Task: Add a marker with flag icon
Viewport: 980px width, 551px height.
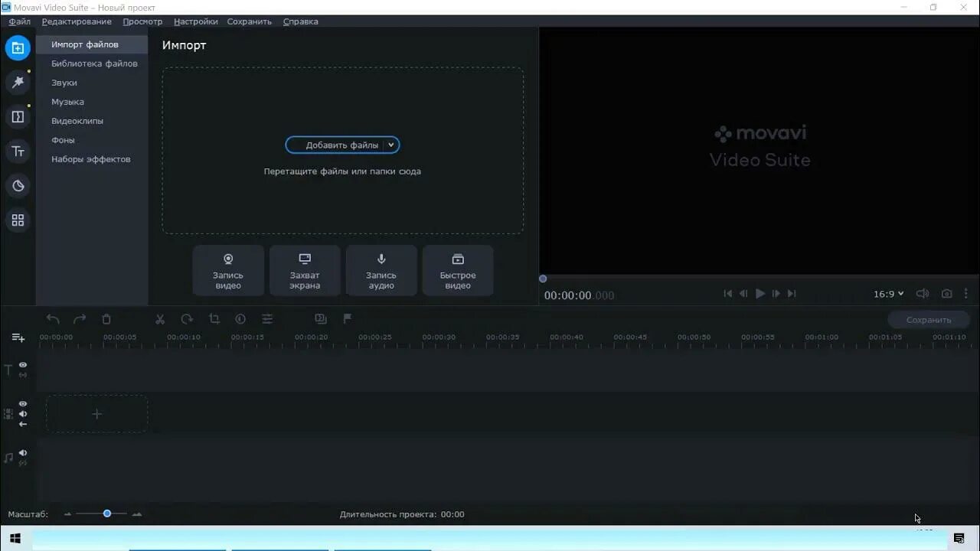Action: point(348,318)
